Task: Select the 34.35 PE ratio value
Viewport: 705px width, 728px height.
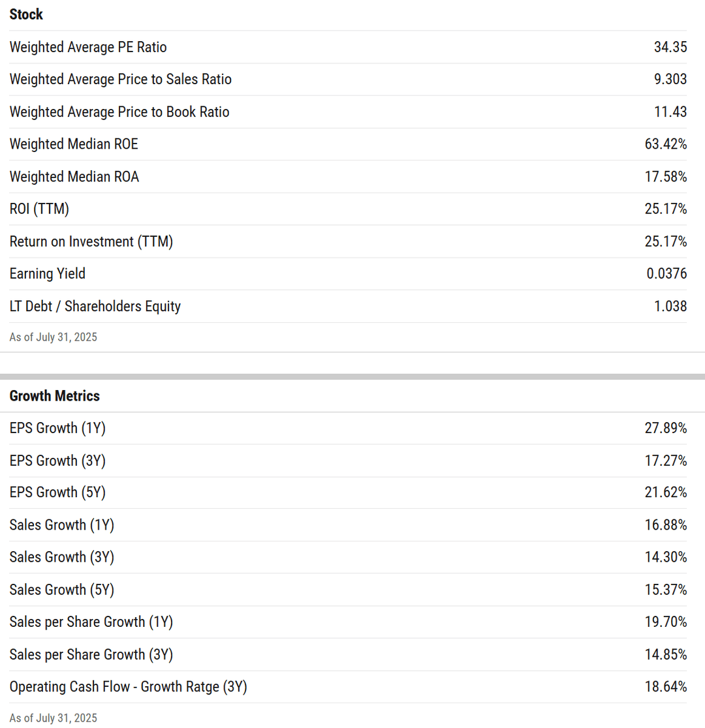Action: pyautogui.click(x=670, y=48)
